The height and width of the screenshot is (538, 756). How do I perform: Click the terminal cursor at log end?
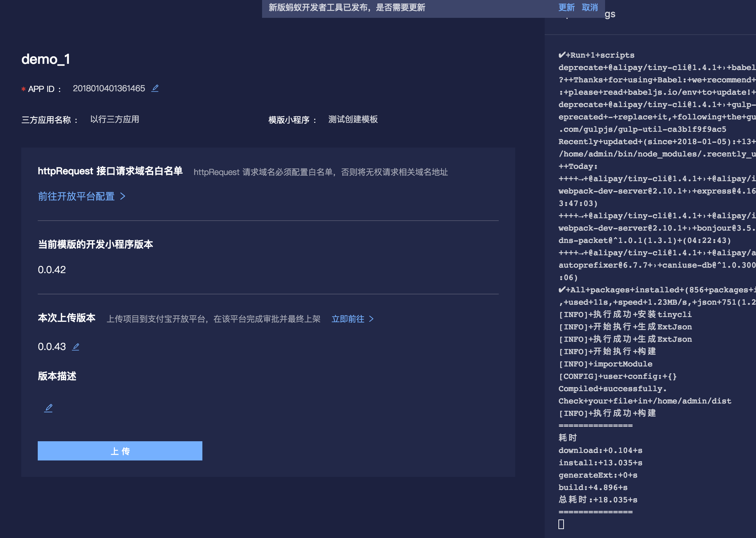(x=561, y=524)
